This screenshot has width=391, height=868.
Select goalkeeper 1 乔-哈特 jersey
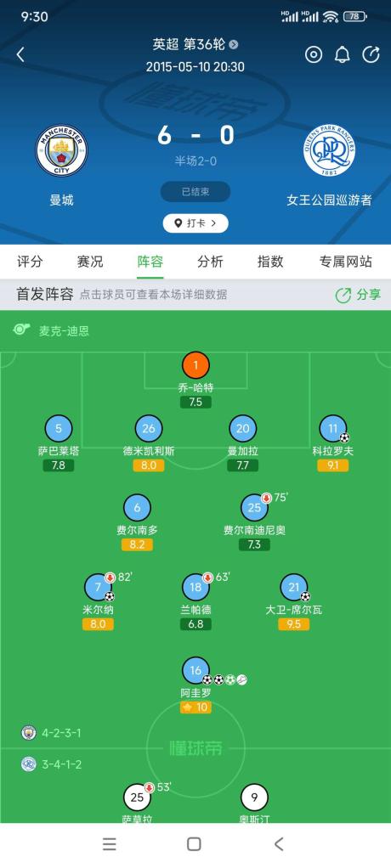pyautogui.click(x=195, y=365)
